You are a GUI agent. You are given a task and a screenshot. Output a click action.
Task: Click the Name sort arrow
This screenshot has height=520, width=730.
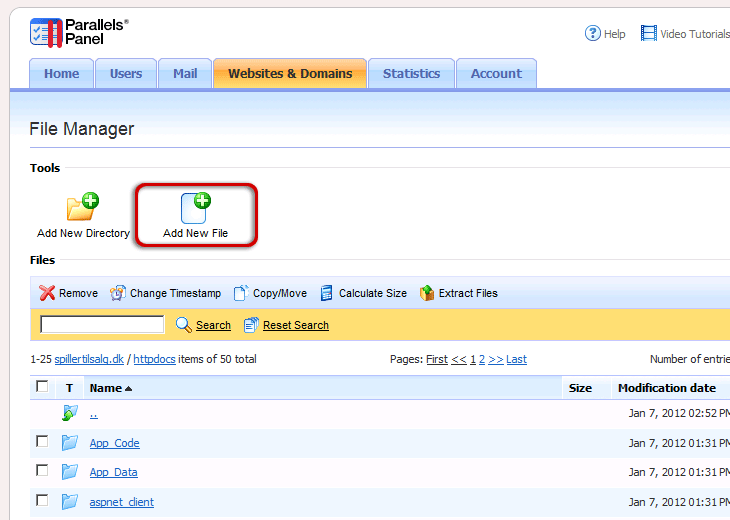tap(128, 388)
